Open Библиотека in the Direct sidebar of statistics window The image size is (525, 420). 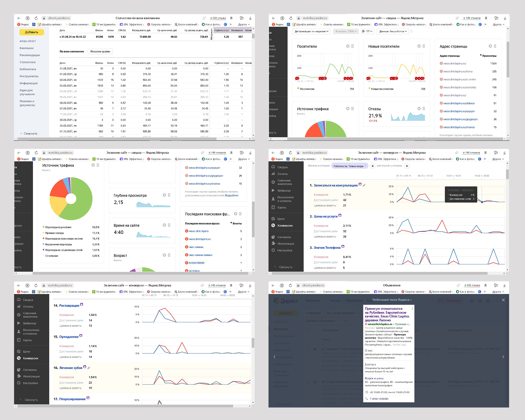28,69
